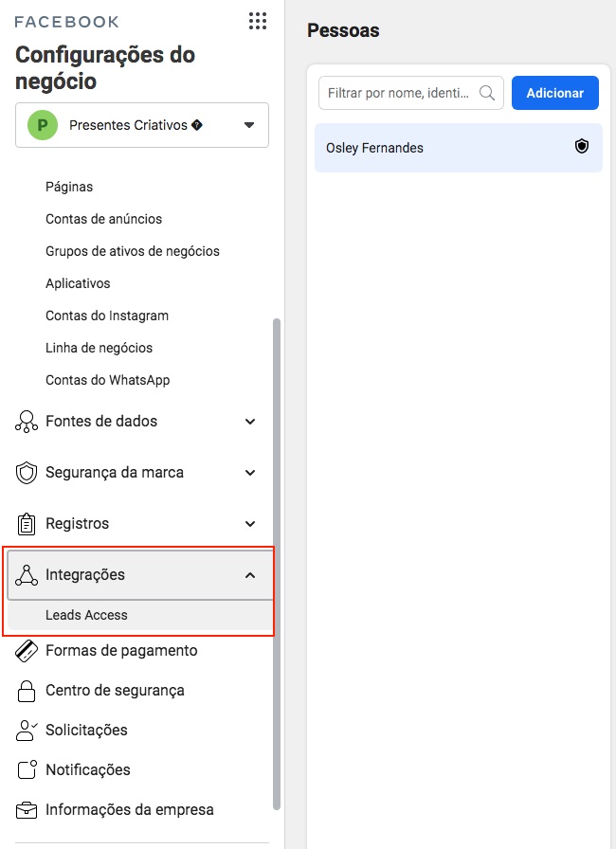Click the Integrações triangle nodes icon

pos(27,575)
